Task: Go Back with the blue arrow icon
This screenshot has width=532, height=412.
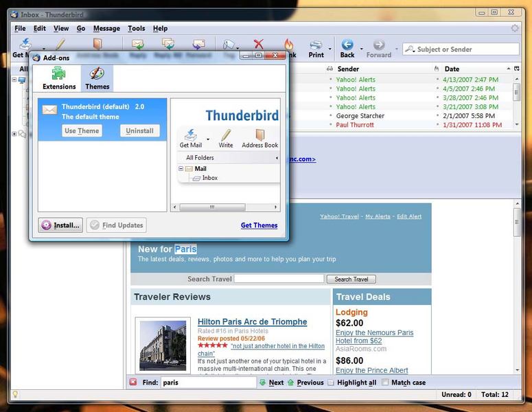Action: tap(347, 45)
